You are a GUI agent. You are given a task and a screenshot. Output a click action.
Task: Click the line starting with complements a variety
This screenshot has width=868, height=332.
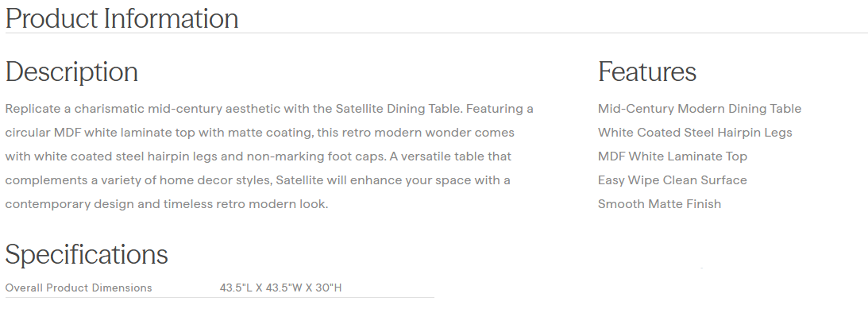tap(257, 180)
